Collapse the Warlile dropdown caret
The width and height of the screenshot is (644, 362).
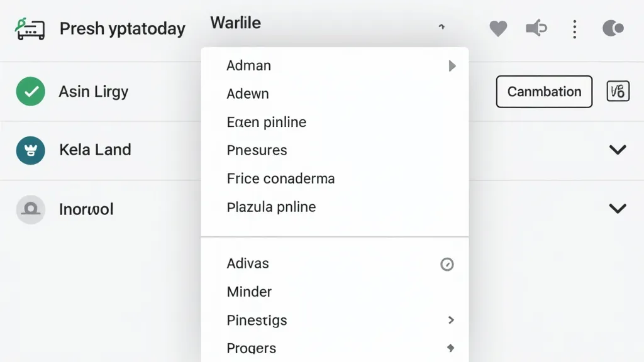pyautogui.click(x=441, y=27)
